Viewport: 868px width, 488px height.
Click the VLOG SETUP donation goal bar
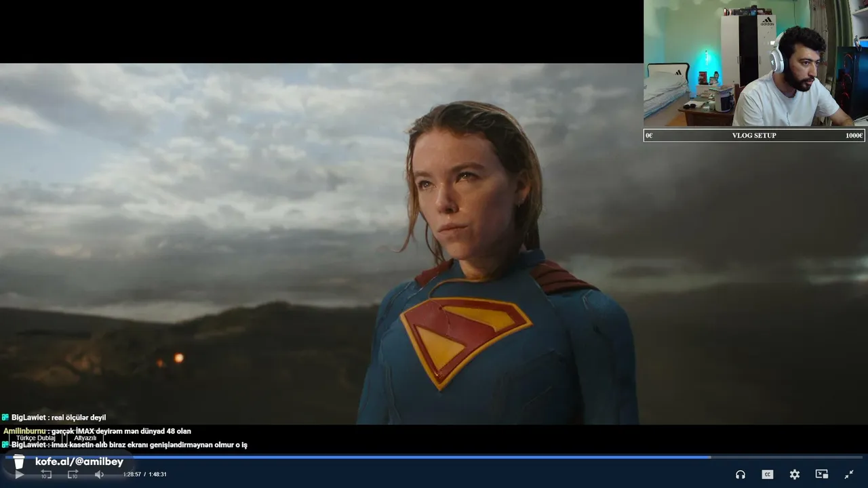point(754,136)
